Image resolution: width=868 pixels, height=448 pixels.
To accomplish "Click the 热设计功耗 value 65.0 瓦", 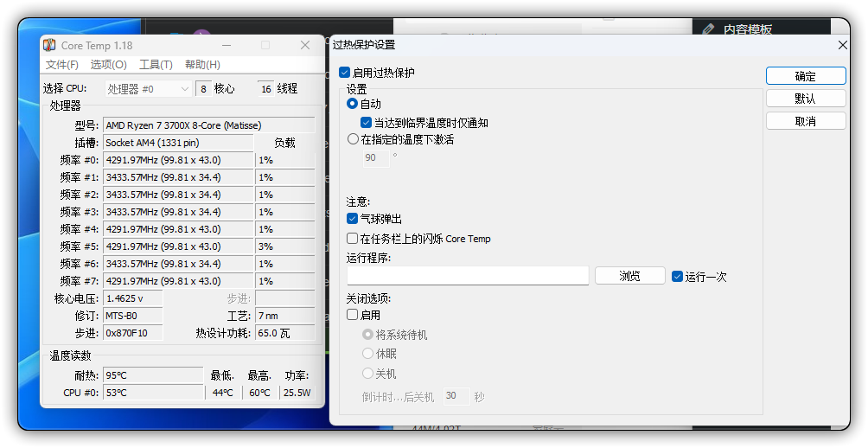I will pos(285,333).
